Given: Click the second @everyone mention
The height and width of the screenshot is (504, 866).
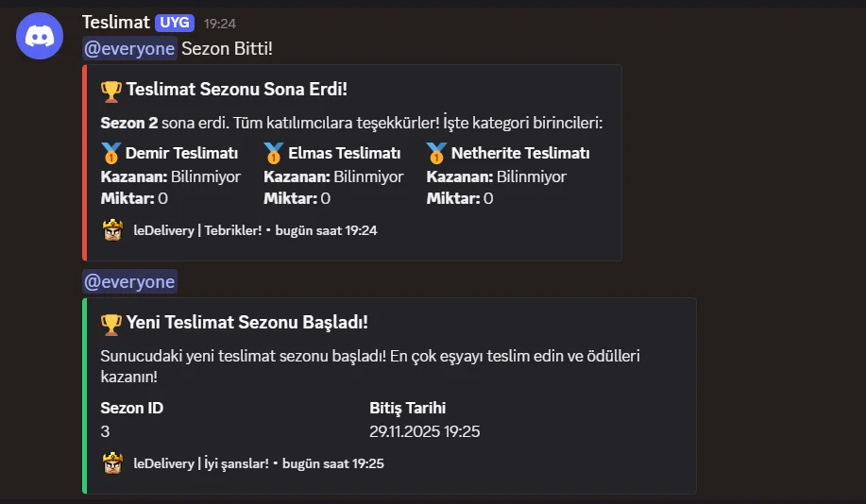Looking at the screenshot, I should click(x=129, y=281).
